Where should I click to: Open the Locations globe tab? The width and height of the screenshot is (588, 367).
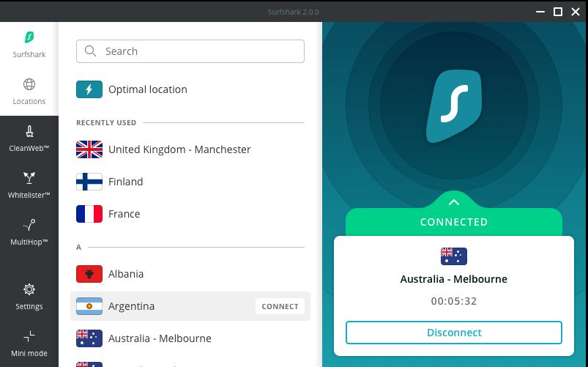click(29, 92)
